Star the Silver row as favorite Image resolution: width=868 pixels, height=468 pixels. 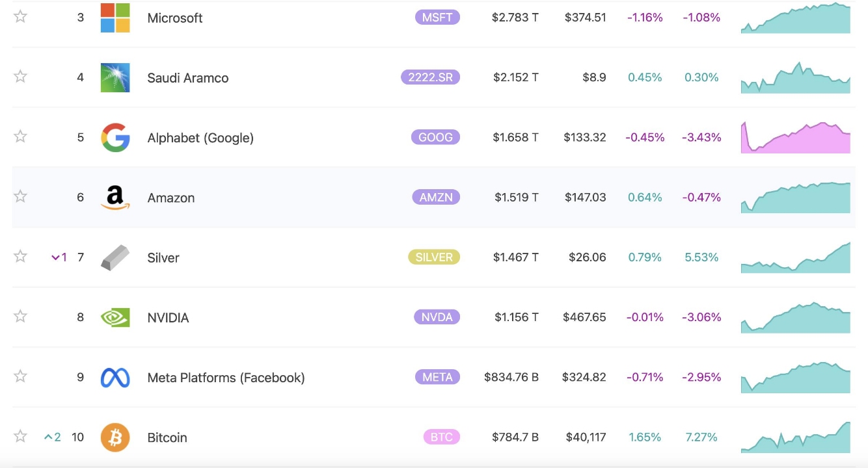coord(20,257)
